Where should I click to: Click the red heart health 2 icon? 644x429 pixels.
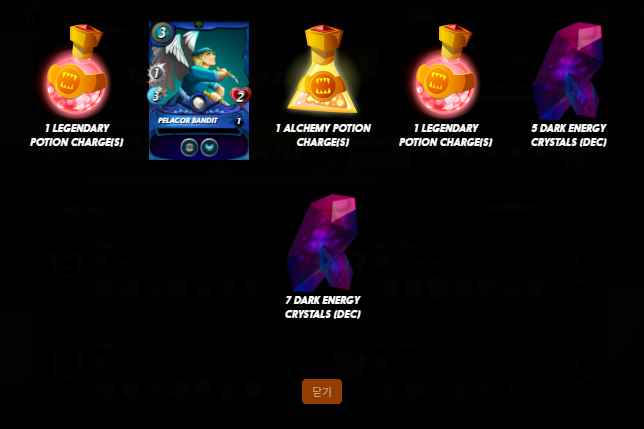tap(240, 96)
